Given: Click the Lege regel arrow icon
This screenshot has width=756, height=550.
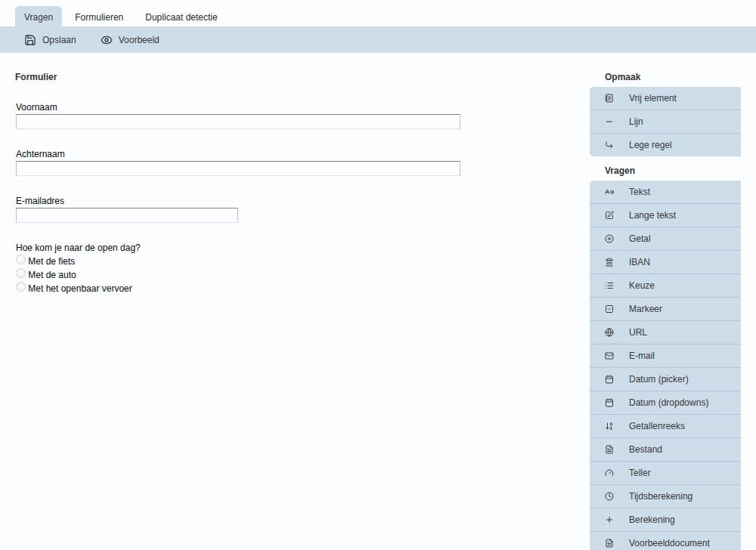Looking at the screenshot, I should (609, 145).
